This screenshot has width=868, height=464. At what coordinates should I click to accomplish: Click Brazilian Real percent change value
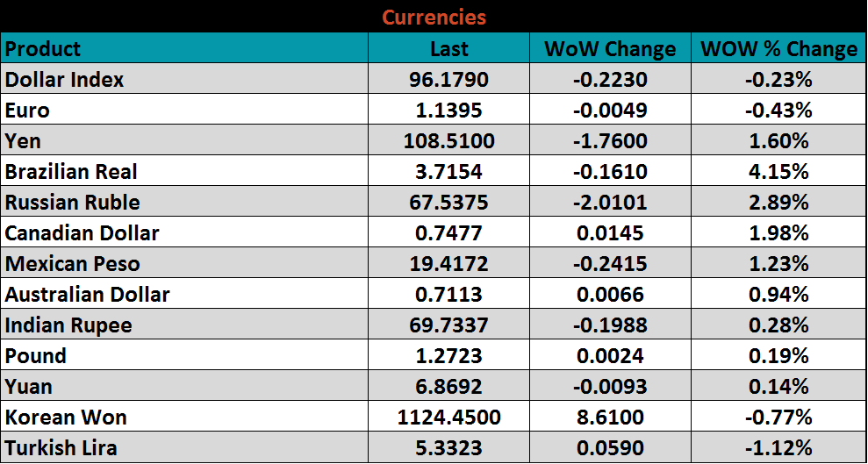[x=778, y=172]
